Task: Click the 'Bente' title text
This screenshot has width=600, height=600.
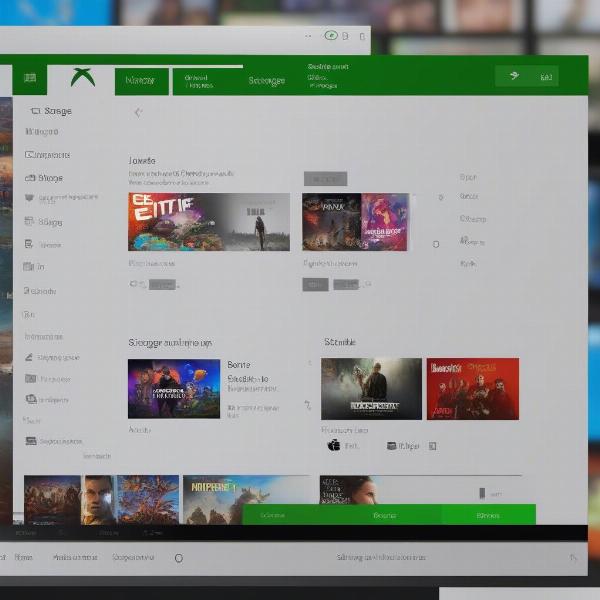Action: (239, 365)
